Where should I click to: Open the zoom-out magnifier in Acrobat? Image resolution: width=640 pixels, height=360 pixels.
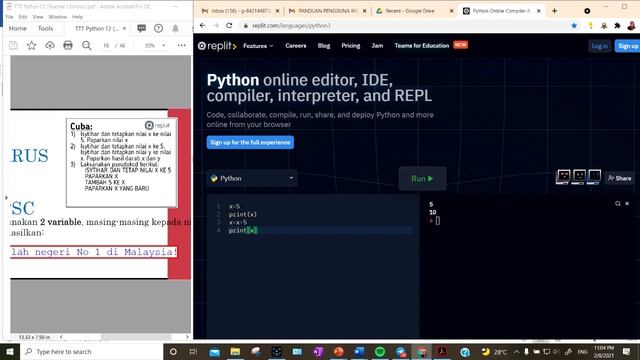[x=87, y=45]
